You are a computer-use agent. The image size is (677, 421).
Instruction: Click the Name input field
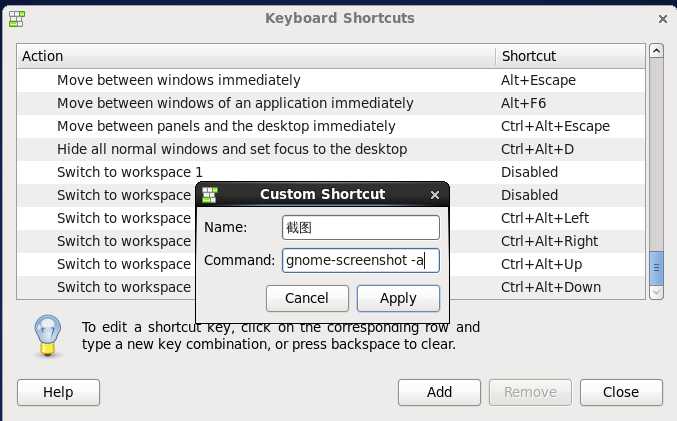[x=361, y=228]
